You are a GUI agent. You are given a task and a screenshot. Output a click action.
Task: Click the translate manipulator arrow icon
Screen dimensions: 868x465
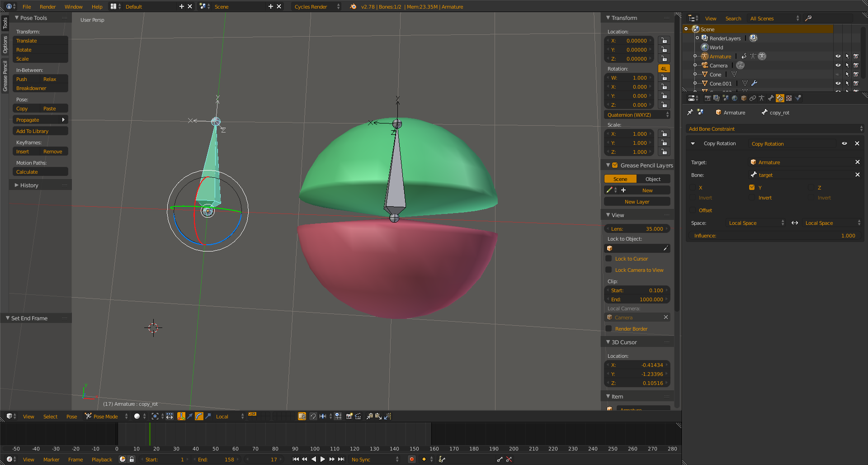(x=190, y=416)
